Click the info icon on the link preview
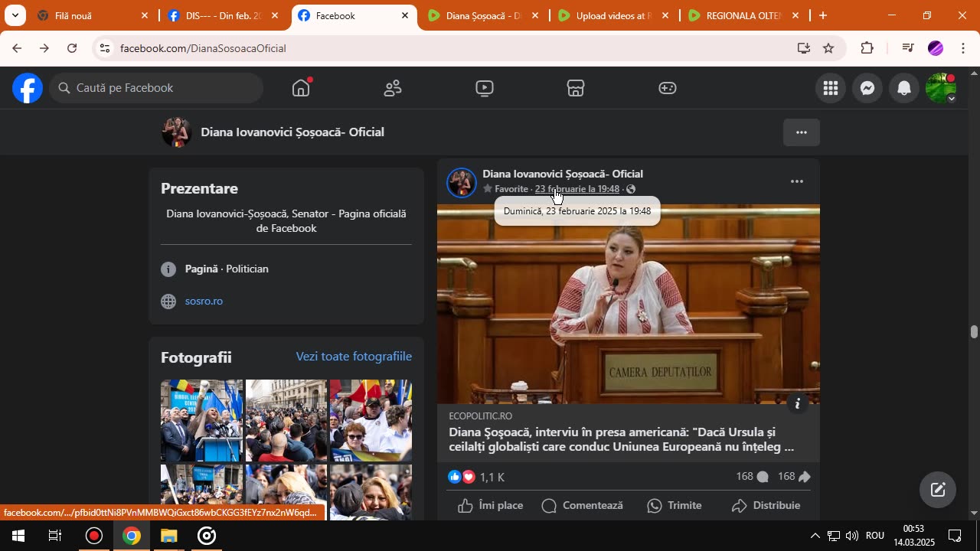980x551 pixels. (x=798, y=403)
